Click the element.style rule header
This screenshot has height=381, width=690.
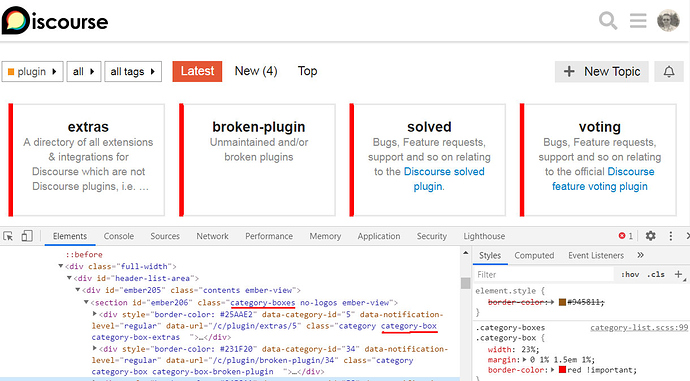[510, 291]
